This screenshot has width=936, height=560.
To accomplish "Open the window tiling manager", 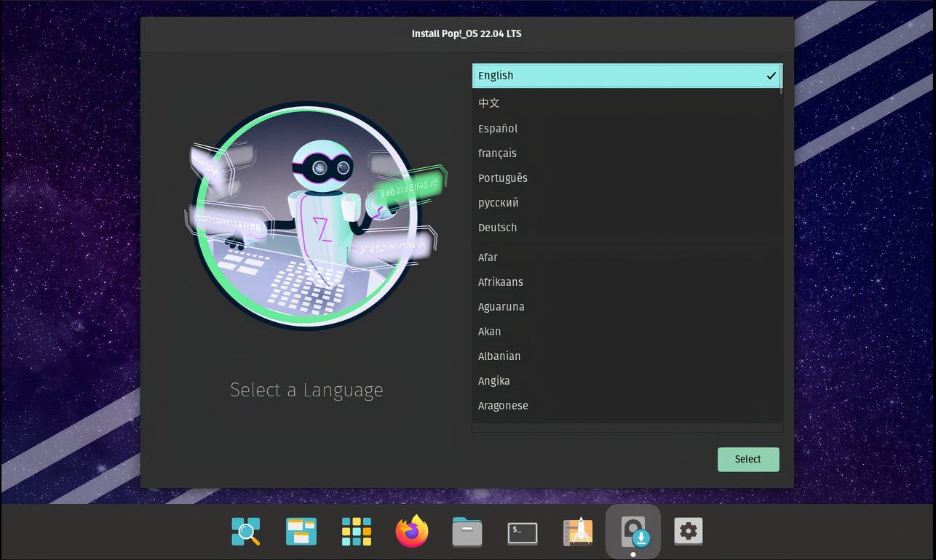I will point(301,532).
